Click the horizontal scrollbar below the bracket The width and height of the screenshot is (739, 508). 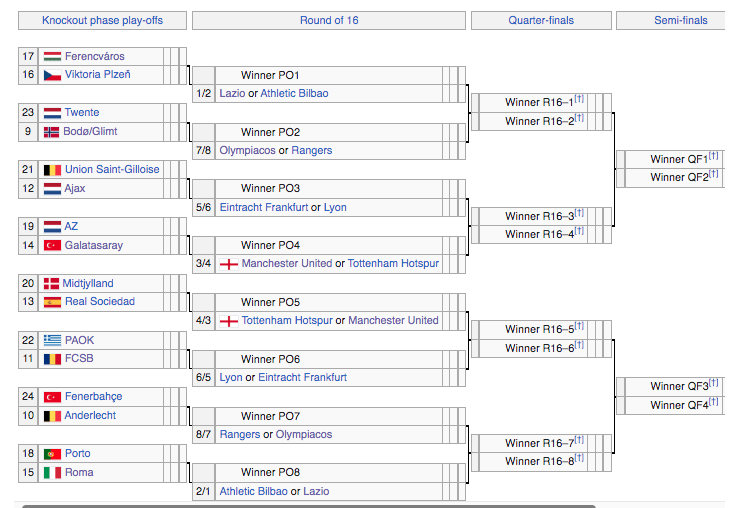point(309,506)
